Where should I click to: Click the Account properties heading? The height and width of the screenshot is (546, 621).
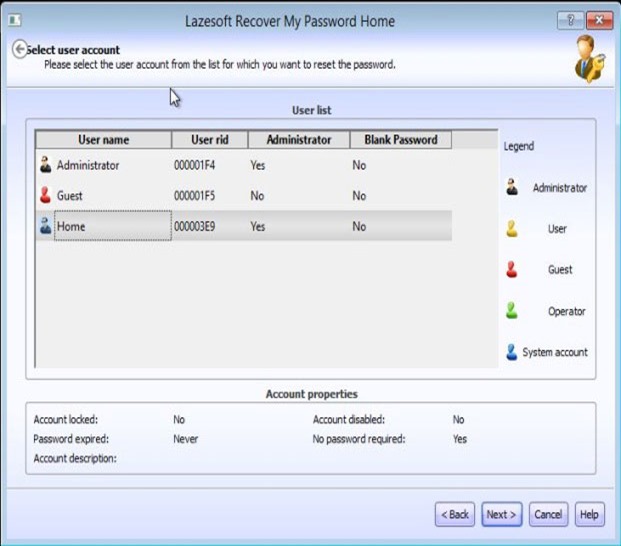tap(312, 394)
